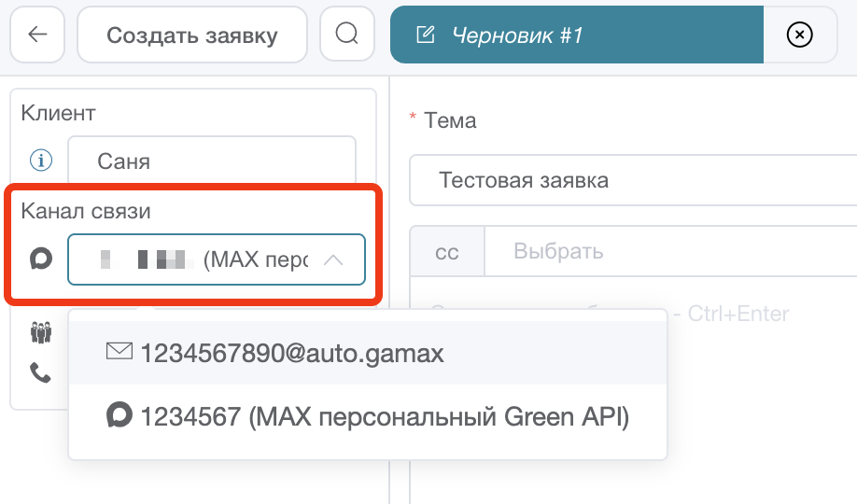Click the info icon beside the client name
Image resolution: width=857 pixels, height=504 pixels.
pos(40,161)
